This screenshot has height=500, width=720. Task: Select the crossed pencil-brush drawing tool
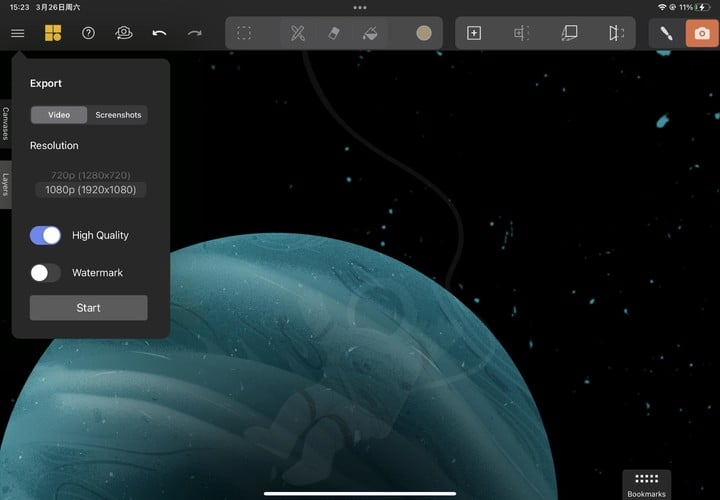click(298, 33)
